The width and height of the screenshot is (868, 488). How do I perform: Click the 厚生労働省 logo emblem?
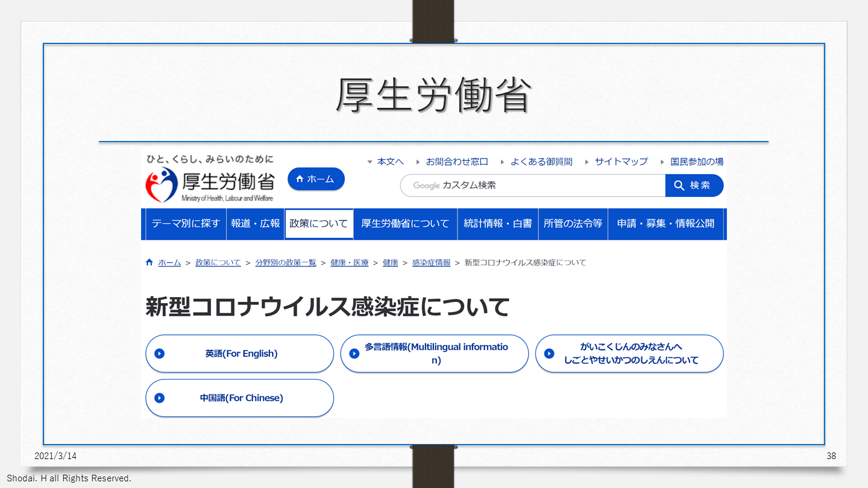[162, 185]
